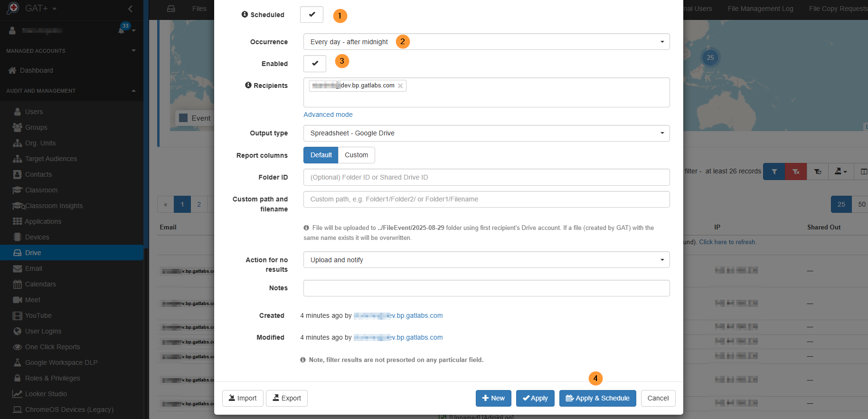Image resolution: width=868 pixels, height=419 pixels.
Task: Click the User Logins icon
Action: (x=18, y=331)
